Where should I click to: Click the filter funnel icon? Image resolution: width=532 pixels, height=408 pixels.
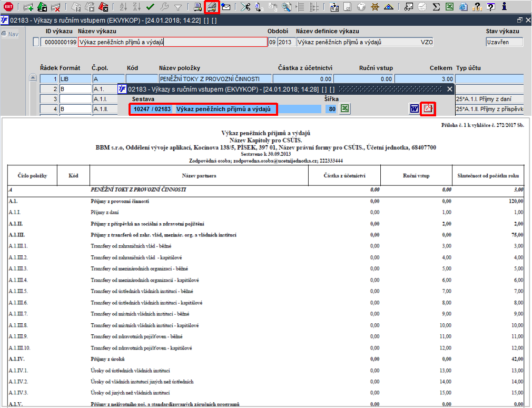(178, 7)
